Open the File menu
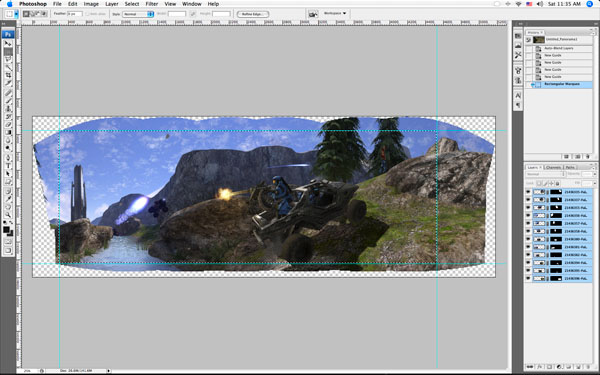The height and width of the screenshot is (375, 600). click(x=57, y=4)
